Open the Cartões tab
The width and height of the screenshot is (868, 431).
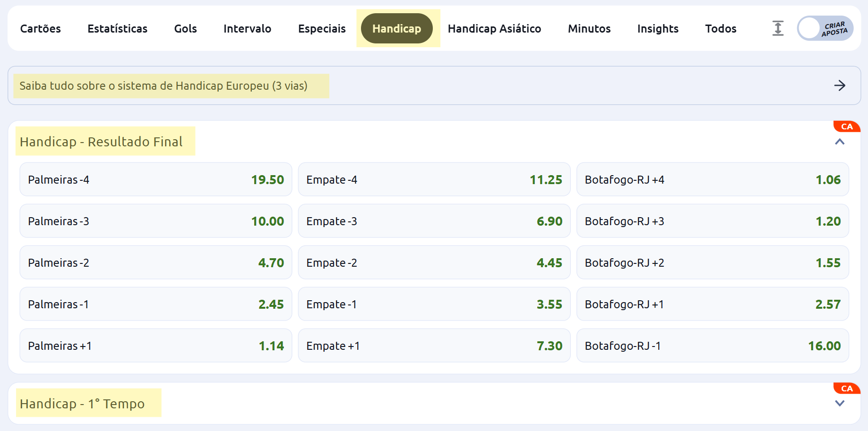(x=41, y=29)
